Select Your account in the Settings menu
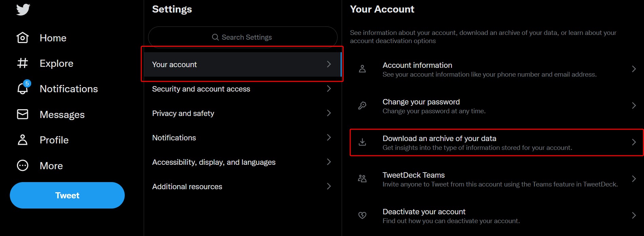644x236 pixels. click(242, 64)
